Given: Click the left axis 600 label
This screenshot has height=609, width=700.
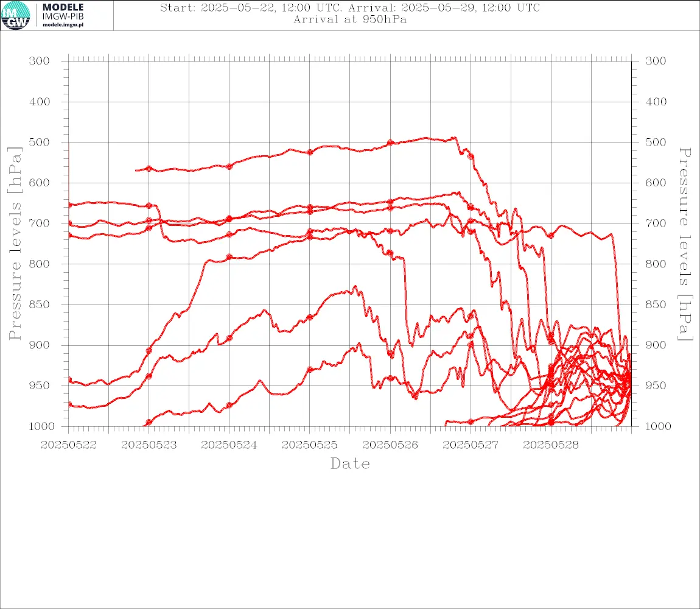Looking at the screenshot, I should (x=40, y=182).
